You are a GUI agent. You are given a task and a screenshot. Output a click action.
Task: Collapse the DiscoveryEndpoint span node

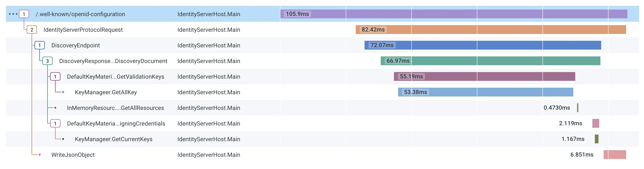(39, 45)
